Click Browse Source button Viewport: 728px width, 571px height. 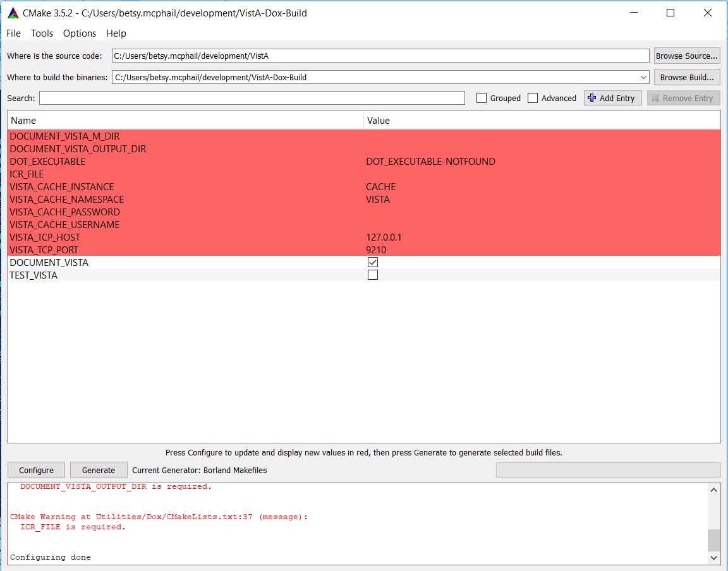click(687, 56)
